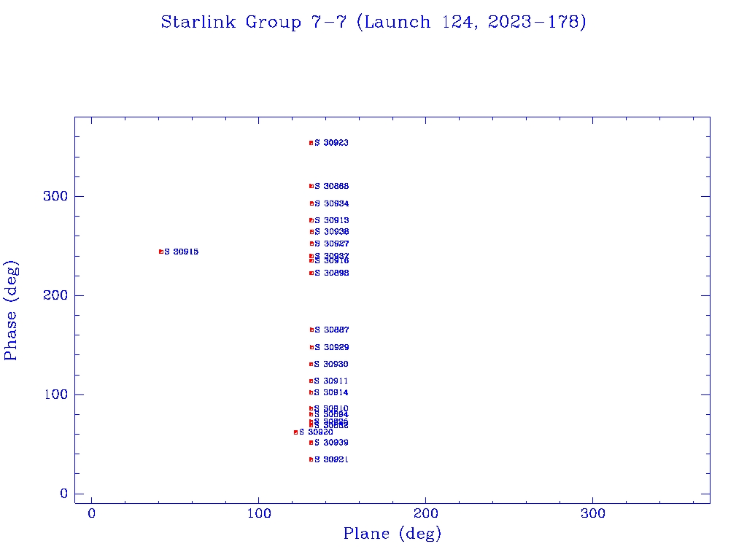Select the red marker for S 30930
747x560 pixels.
(x=311, y=365)
